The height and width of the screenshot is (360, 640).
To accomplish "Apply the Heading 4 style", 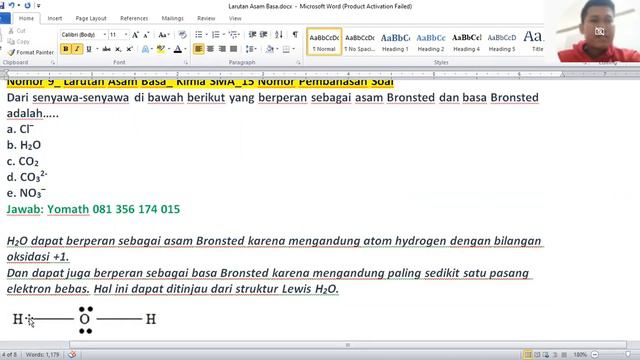I will click(x=467, y=42).
